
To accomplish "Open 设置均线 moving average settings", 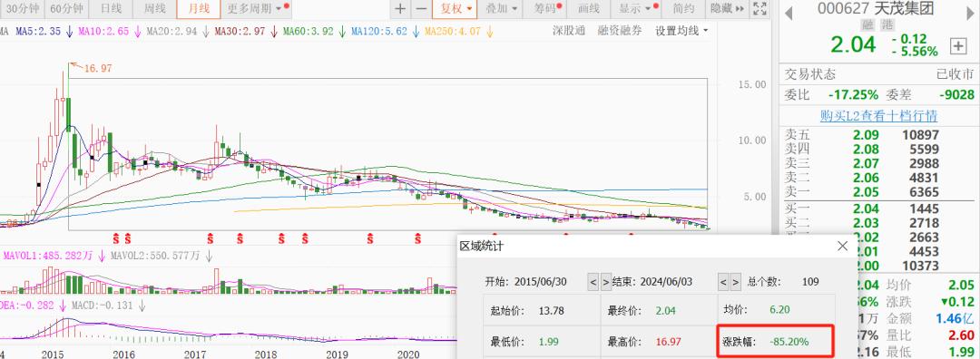I will [681, 31].
